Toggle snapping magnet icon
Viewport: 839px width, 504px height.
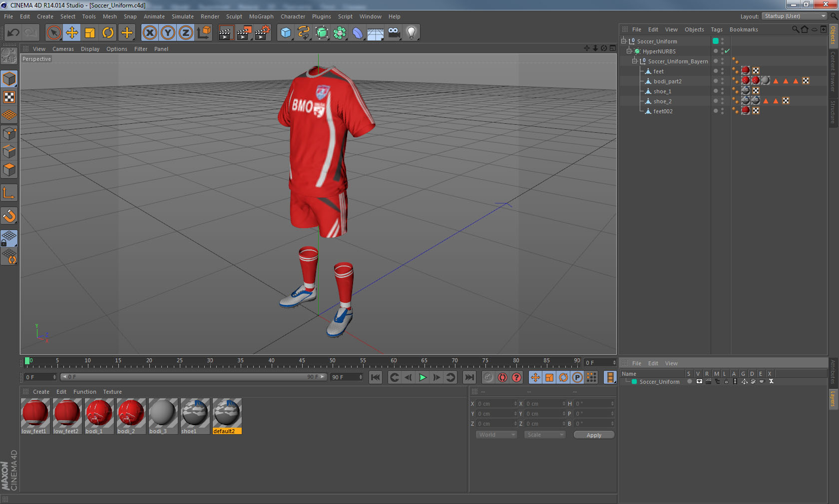[x=9, y=216]
